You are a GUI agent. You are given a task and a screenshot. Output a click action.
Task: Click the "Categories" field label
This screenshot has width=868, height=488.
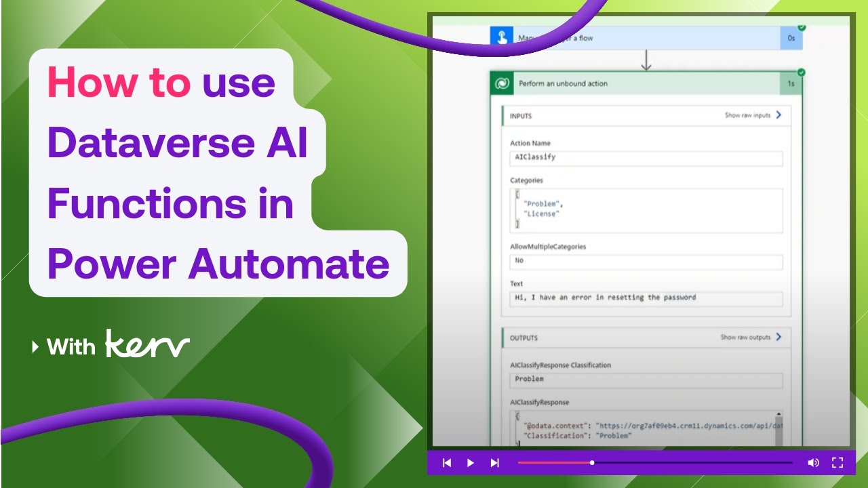[x=526, y=180]
